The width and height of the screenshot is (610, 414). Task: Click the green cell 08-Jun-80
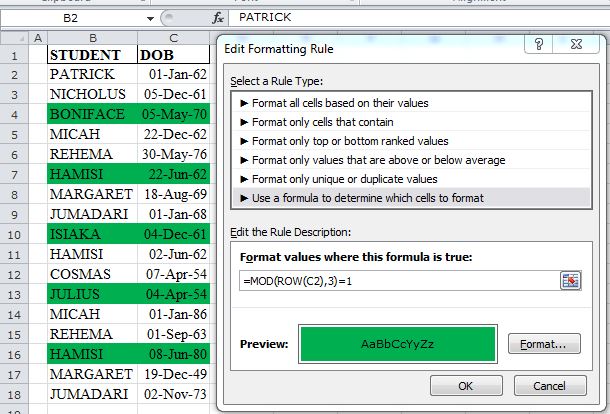tap(174, 354)
